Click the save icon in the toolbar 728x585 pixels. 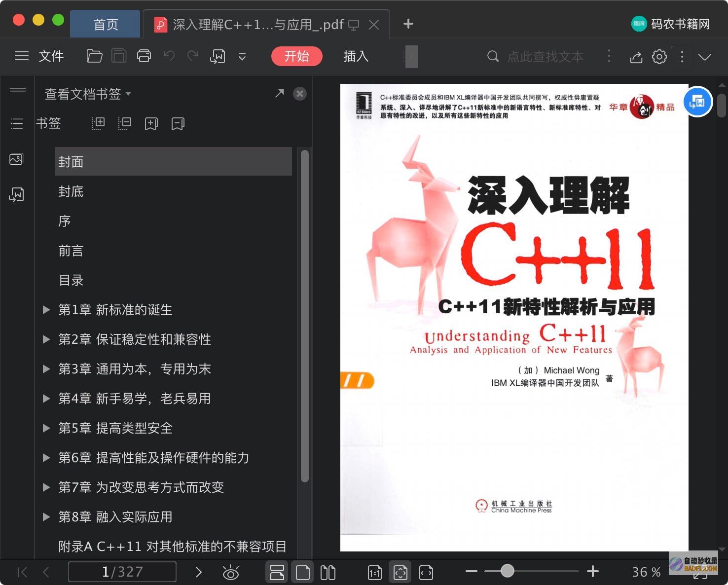(119, 56)
